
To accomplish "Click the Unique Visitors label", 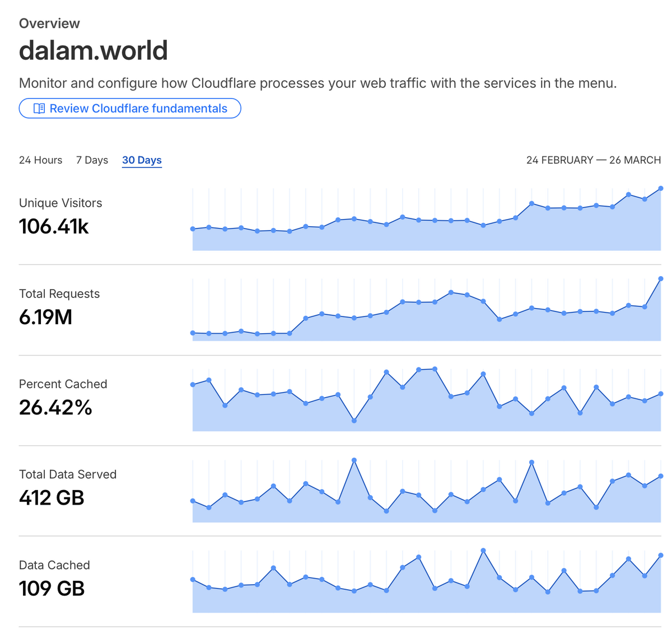I will pos(60,203).
